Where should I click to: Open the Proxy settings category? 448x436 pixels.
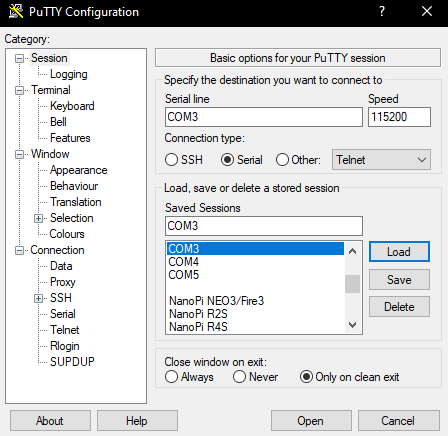point(63,282)
